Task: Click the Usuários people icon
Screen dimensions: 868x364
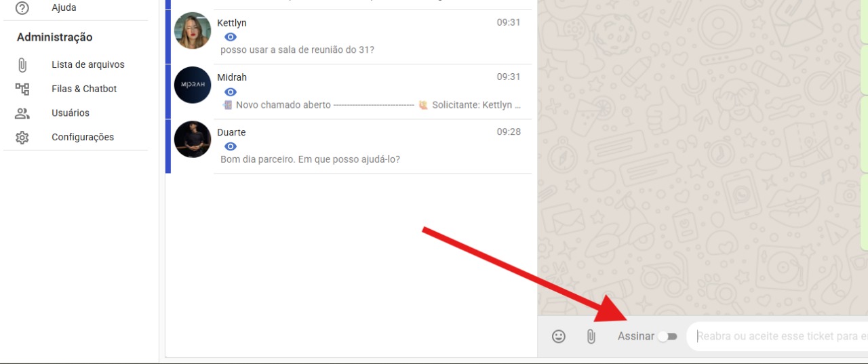Action: 22,113
